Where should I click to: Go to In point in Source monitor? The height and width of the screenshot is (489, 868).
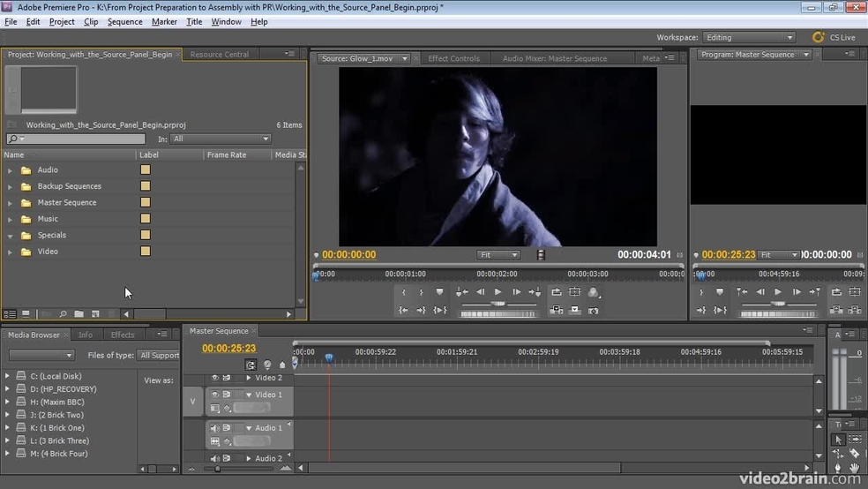(403, 310)
